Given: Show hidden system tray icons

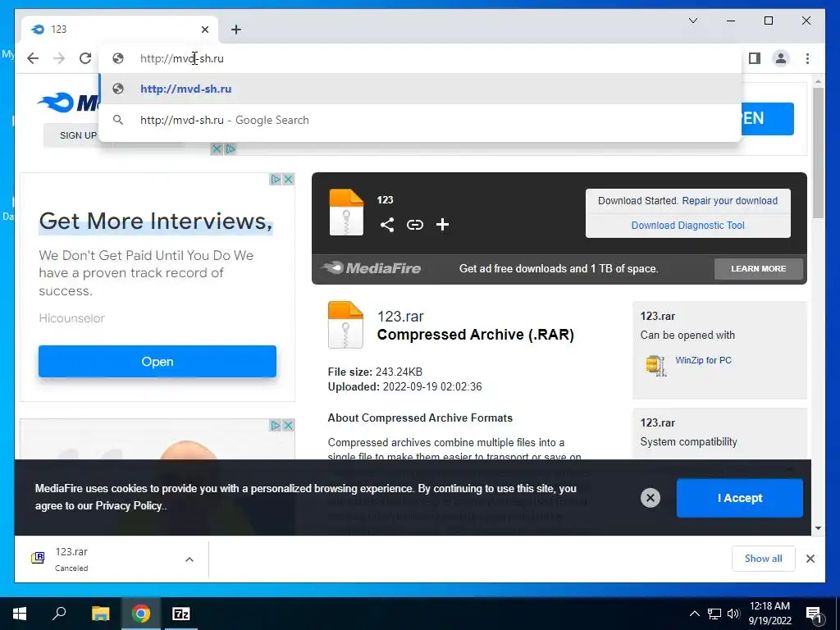Looking at the screenshot, I should pos(694,614).
